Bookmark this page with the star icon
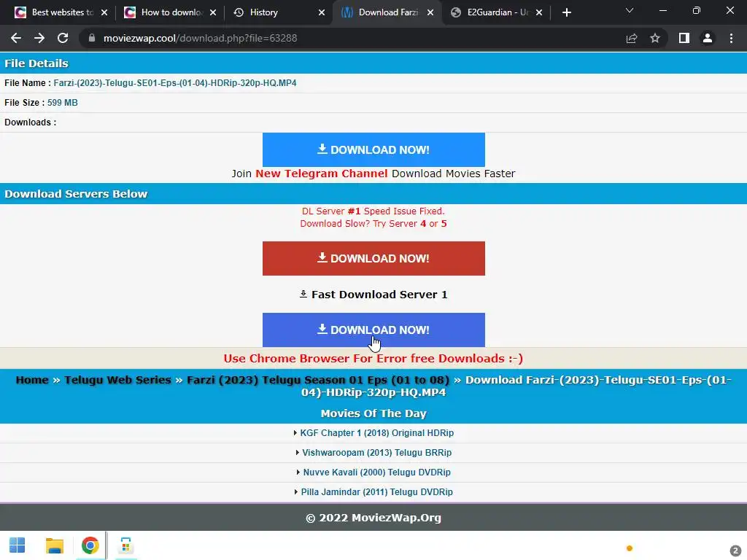Screen dimensions: 747x560 click(655, 38)
